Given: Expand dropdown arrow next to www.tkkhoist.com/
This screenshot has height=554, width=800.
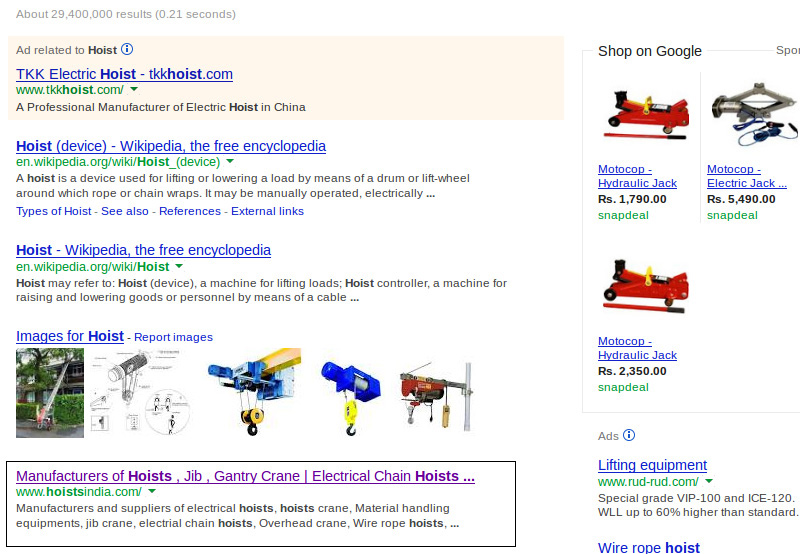Looking at the screenshot, I should click(x=134, y=89).
